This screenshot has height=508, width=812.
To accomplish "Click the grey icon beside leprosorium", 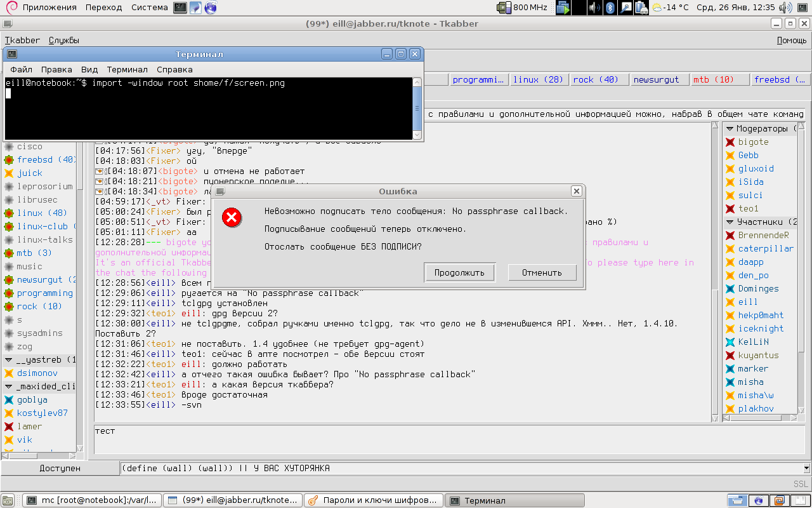I will pyautogui.click(x=9, y=187).
